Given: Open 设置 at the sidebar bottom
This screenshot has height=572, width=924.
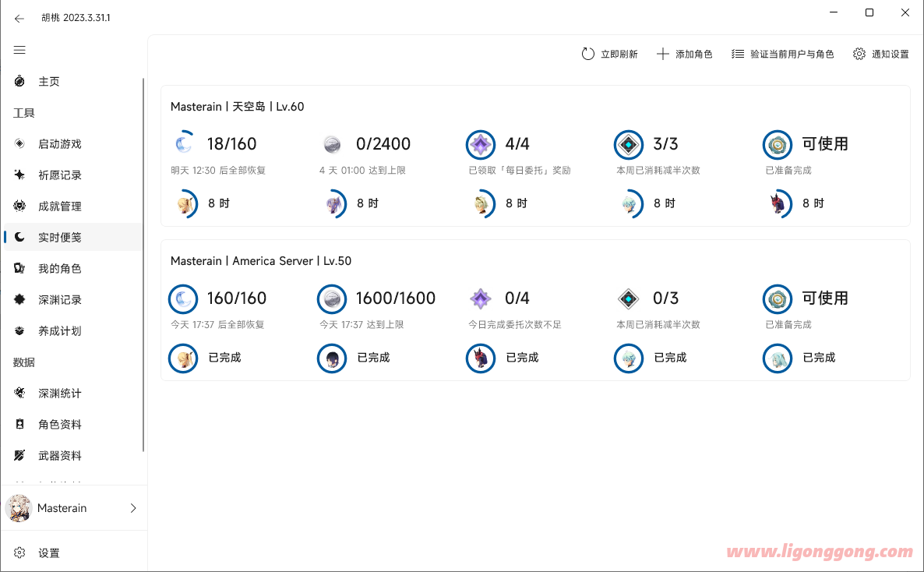Looking at the screenshot, I should pyautogui.click(x=48, y=553).
